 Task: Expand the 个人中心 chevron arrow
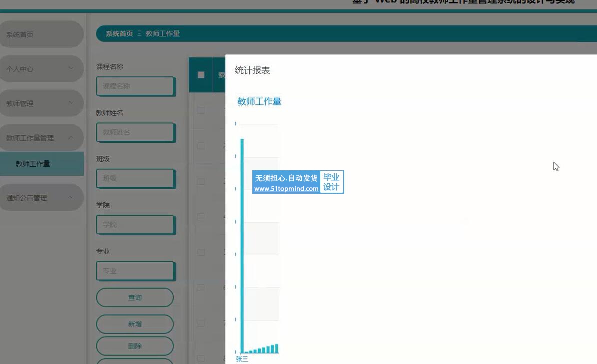(x=71, y=68)
